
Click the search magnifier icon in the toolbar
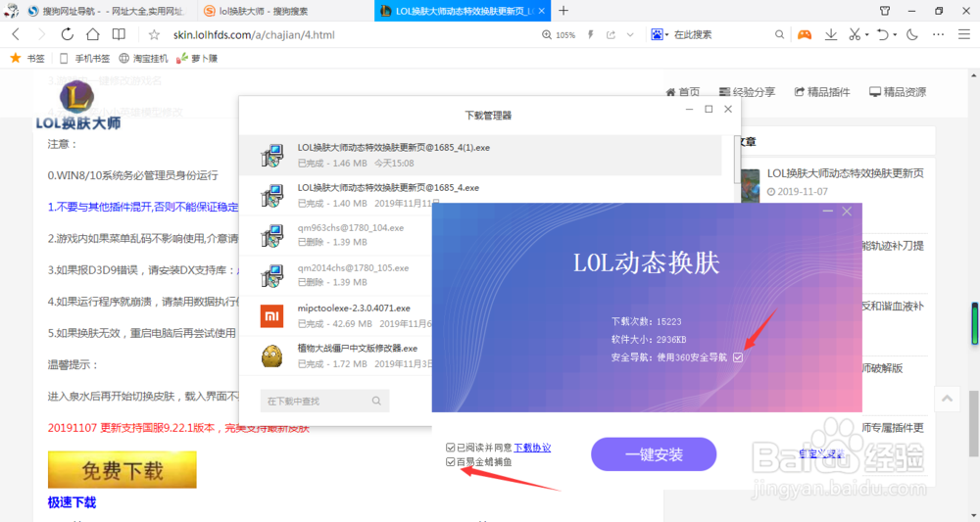(x=779, y=35)
